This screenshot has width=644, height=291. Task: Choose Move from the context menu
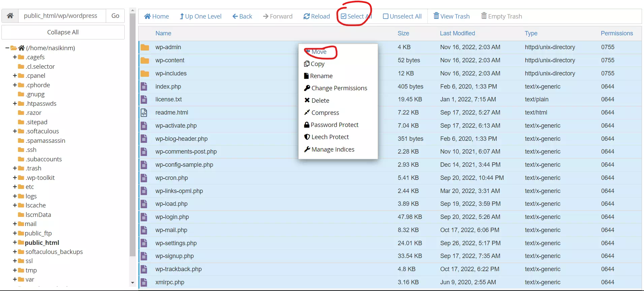316,52
